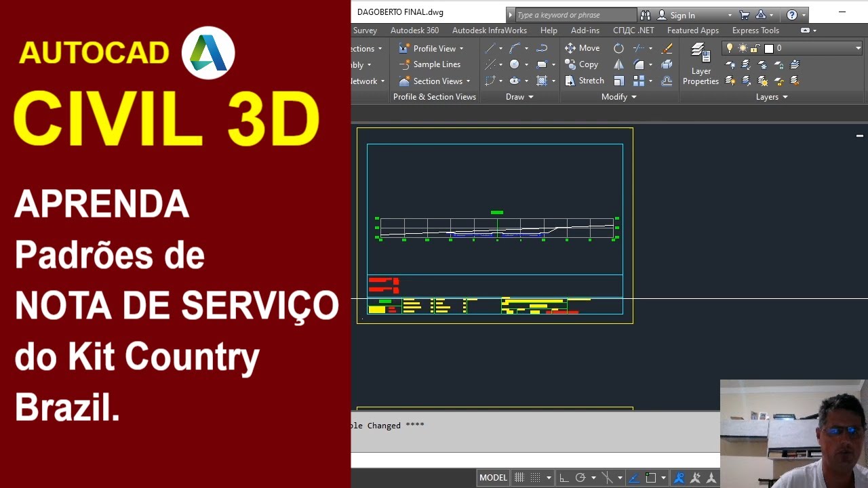The width and height of the screenshot is (868, 488).
Task: Click the Stretch button
Action: click(x=585, y=81)
